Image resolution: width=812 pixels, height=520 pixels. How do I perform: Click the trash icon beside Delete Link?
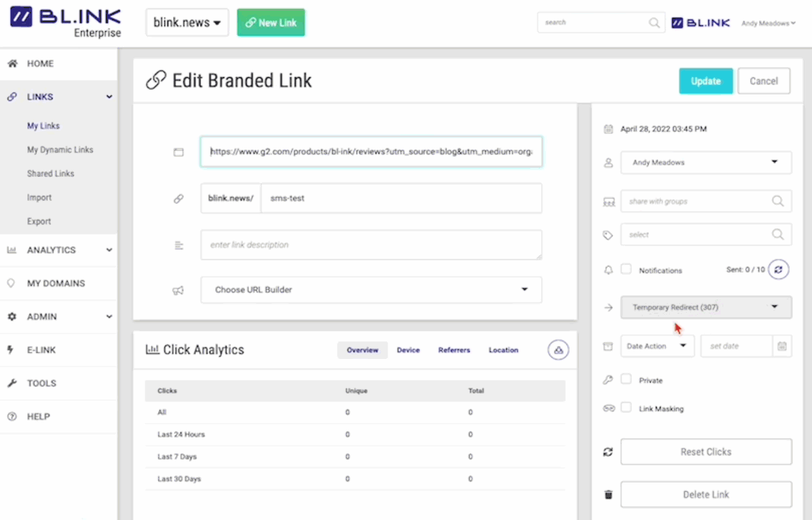608,495
